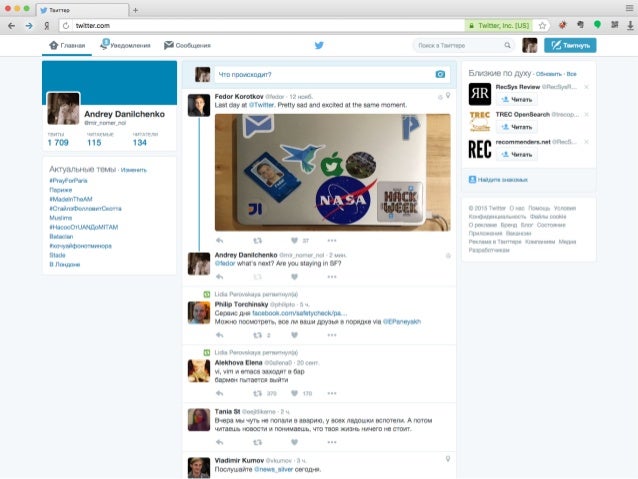The height and width of the screenshot is (479, 638).
Task: Click the search magnifier icon
Action: point(507,45)
